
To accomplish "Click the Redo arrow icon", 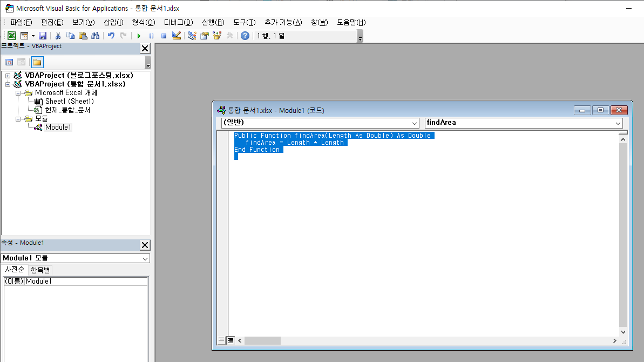I will [x=123, y=36].
